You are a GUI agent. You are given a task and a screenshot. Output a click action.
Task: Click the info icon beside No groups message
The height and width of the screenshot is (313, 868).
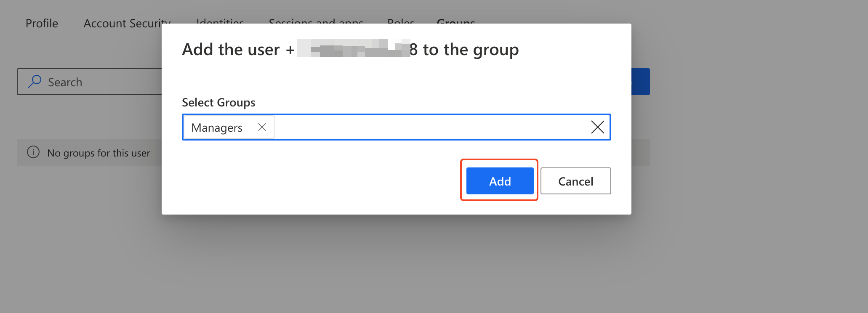(33, 152)
